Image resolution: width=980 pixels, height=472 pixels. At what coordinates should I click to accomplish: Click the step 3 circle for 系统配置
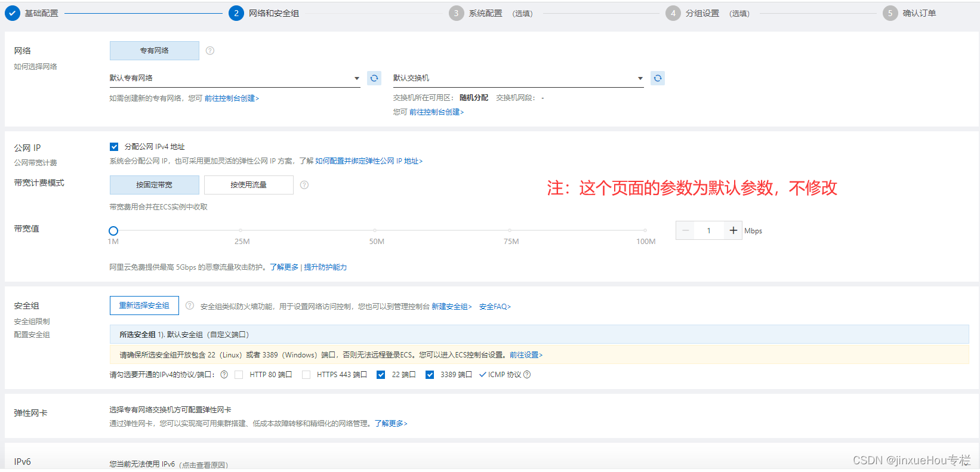[457, 13]
